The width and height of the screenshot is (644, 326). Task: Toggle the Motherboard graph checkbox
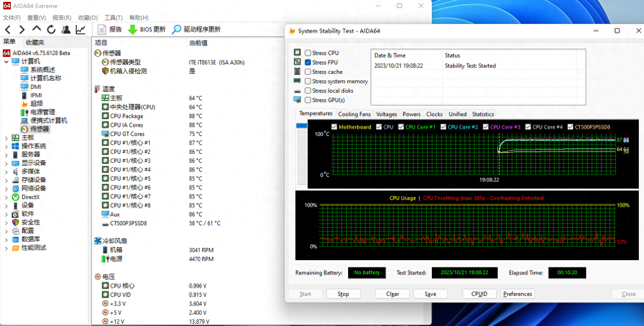(334, 127)
